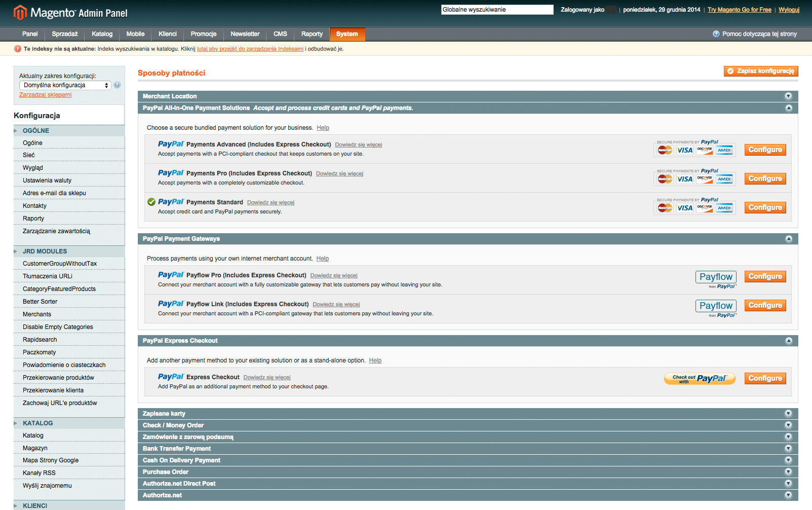Configure PayPal Payments Advanced
Screen dimensions: 812x510
(765, 150)
